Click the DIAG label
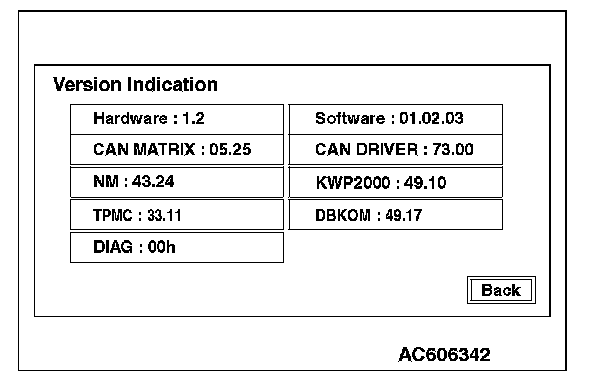Viewport: 608px width, 380px height. click(113, 247)
